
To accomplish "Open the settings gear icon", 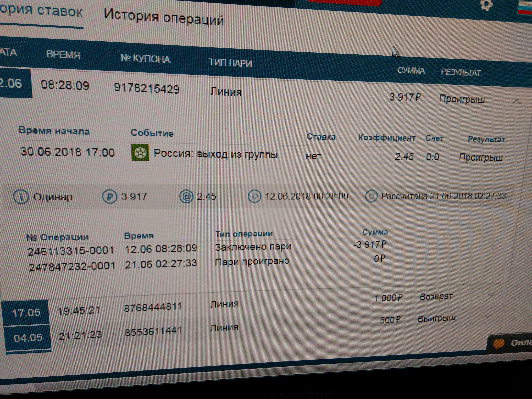I will tap(486, 5).
